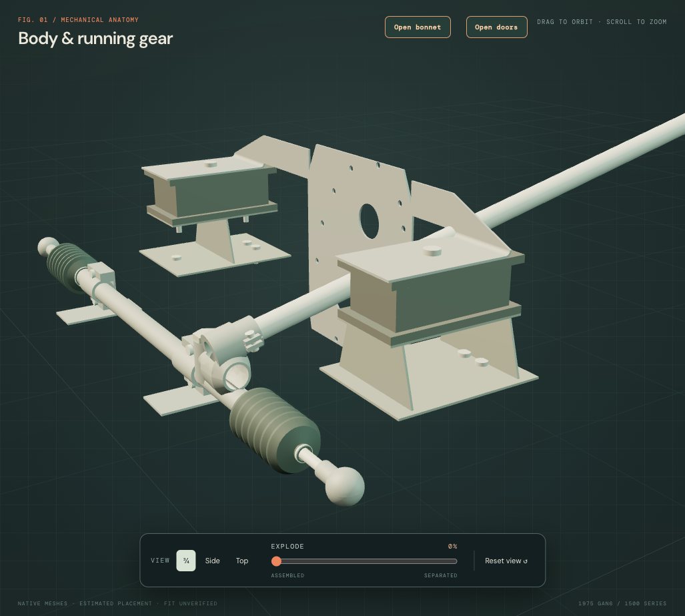This screenshot has width=685, height=616.
Task: Click the Body & running gear heading
Action: click(x=95, y=39)
